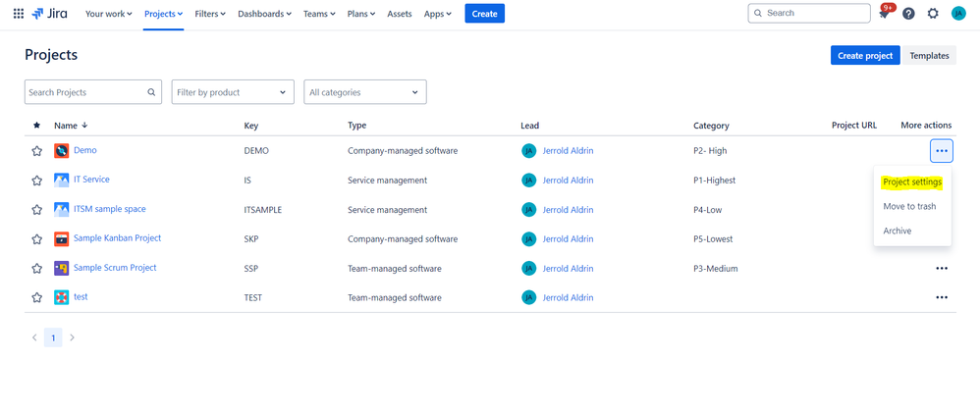Click the Demo project avatar icon
980x414 pixels.
coord(61,151)
